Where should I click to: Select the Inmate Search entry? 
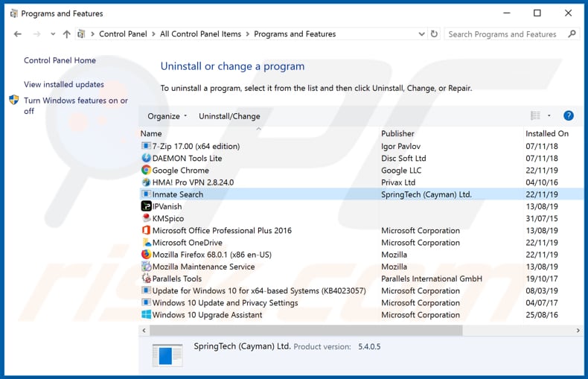[361, 194]
